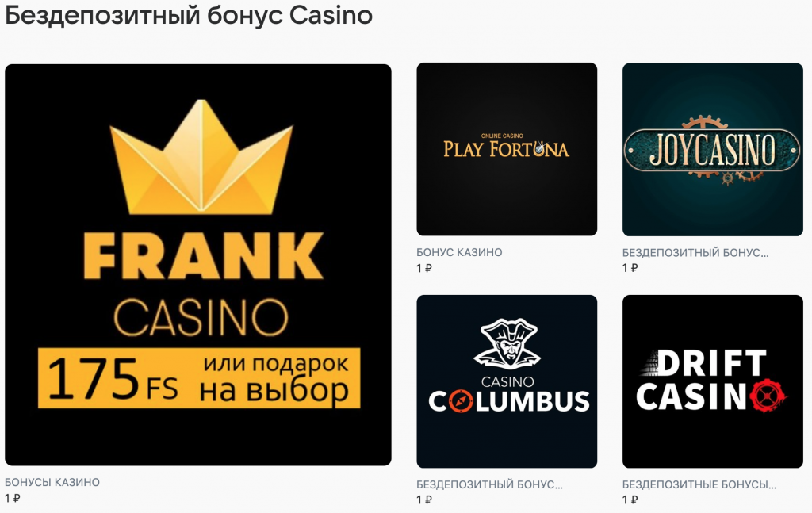The width and height of the screenshot is (812, 513).
Task: Click the 1 ₽ price under Frank Casino
Action: click(13, 499)
